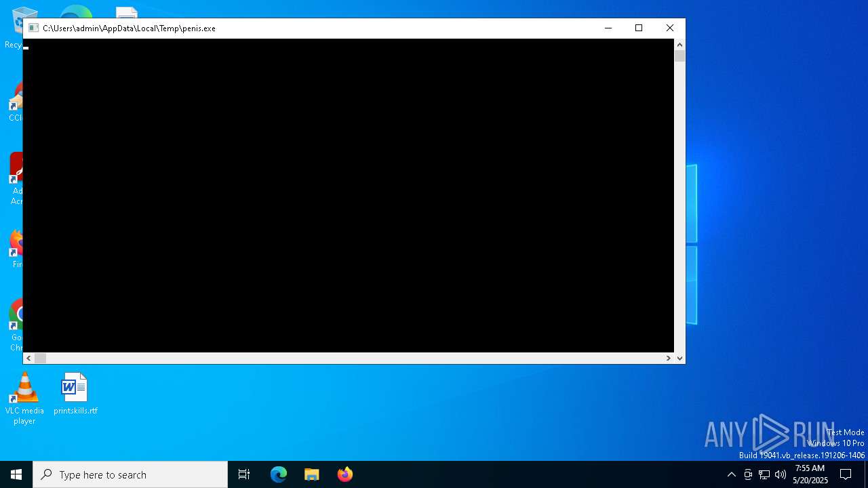Open the network status tray icon
The image size is (868, 488).
764,474
